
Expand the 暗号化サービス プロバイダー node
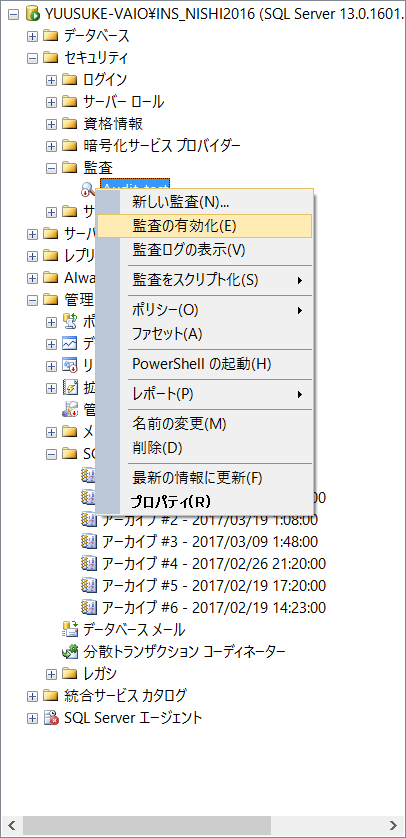click(51, 146)
